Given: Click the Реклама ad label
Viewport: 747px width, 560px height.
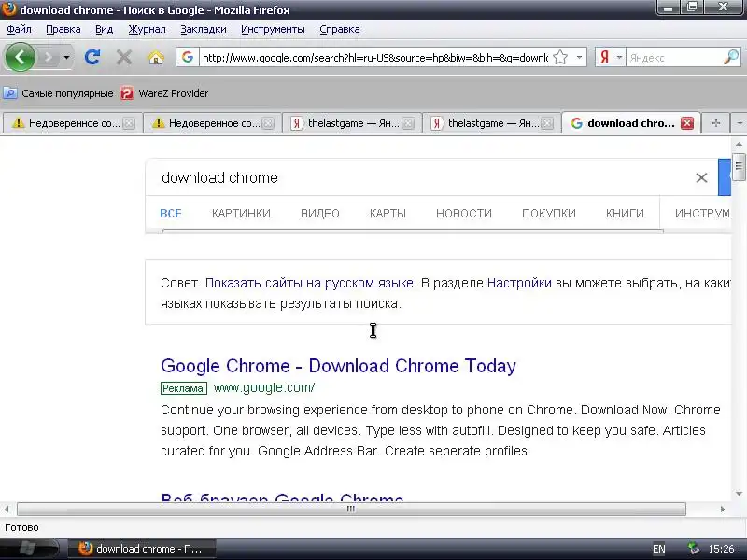Looking at the screenshot, I should (x=183, y=388).
